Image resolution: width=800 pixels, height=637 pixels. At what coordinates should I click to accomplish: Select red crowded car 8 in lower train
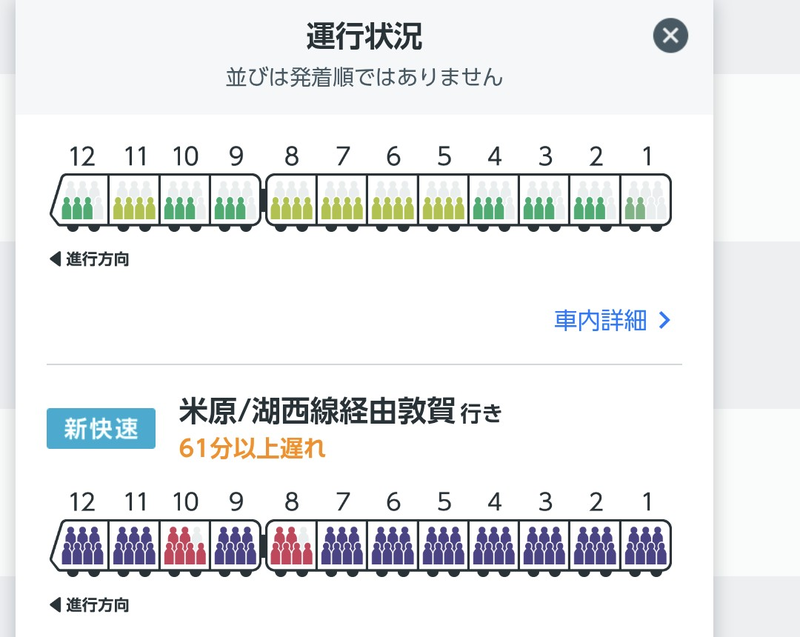(291, 545)
